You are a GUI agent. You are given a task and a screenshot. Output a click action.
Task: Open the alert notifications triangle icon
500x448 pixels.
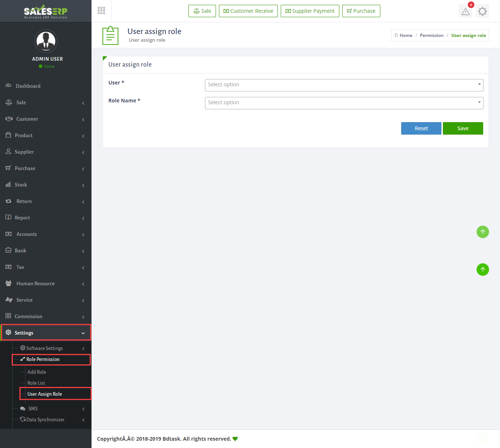click(466, 11)
